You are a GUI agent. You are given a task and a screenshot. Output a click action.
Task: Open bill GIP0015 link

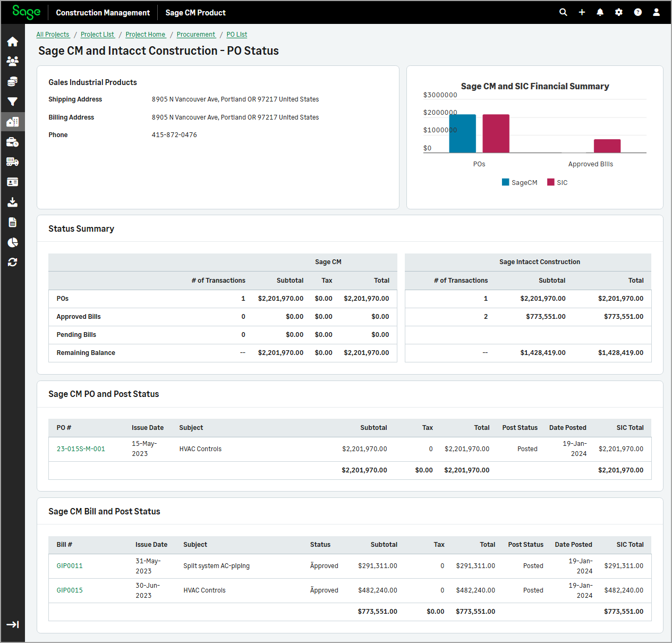click(70, 590)
